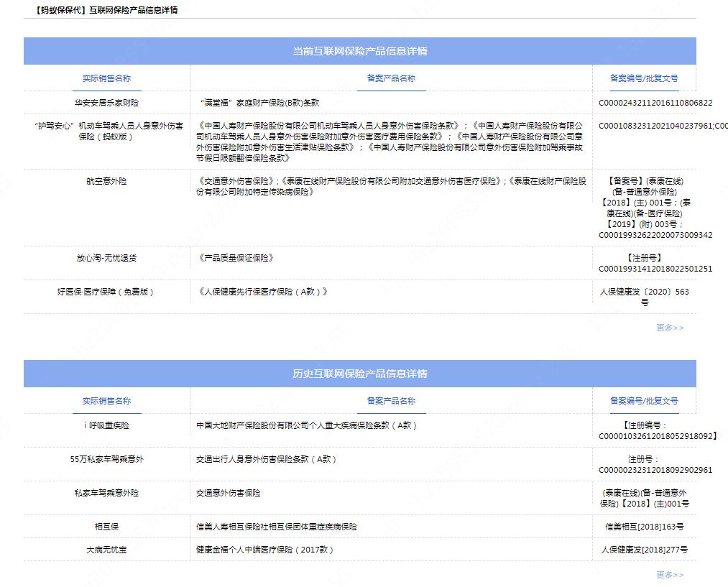This screenshot has width=728, height=587.
Task: Click the 私家车驾乘意外险 product name
Action: point(107,494)
